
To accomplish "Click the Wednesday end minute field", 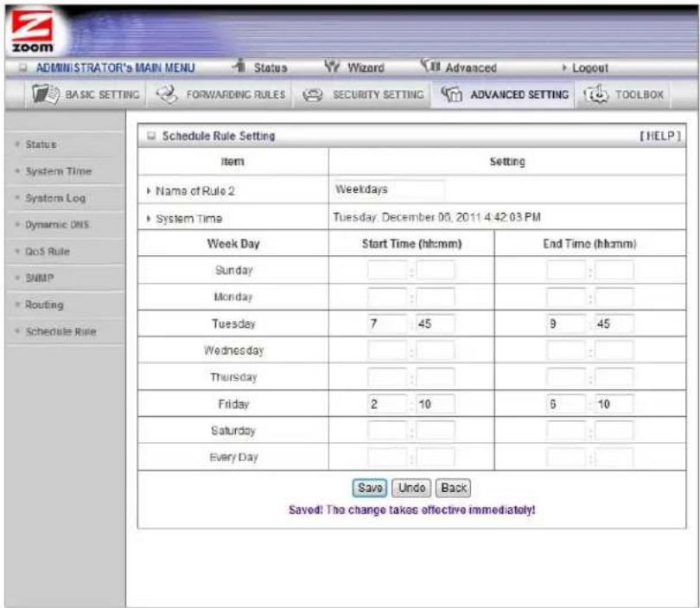I will [614, 350].
